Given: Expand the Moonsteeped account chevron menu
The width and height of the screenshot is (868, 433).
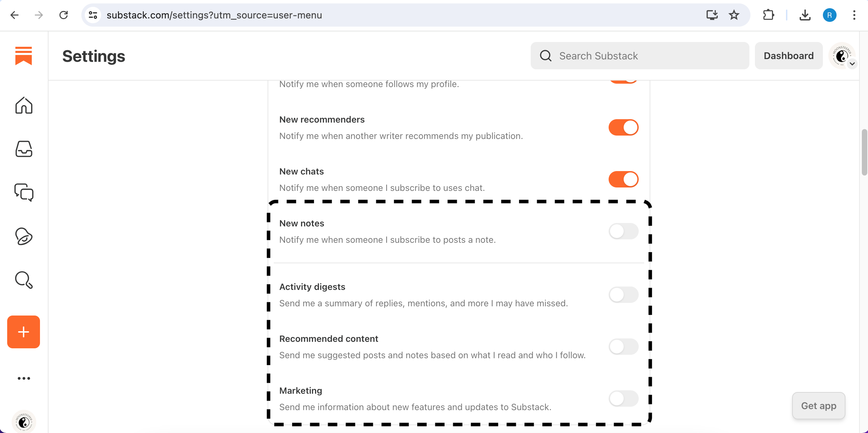Looking at the screenshot, I should click(852, 64).
